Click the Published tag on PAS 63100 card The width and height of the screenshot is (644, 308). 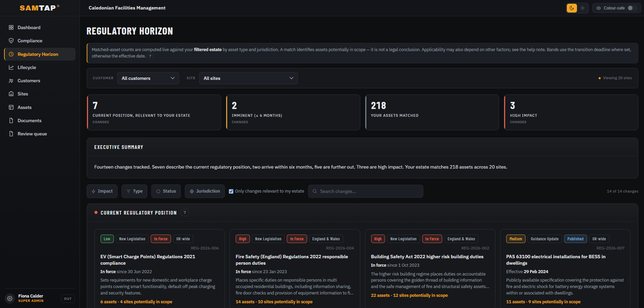point(575,239)
